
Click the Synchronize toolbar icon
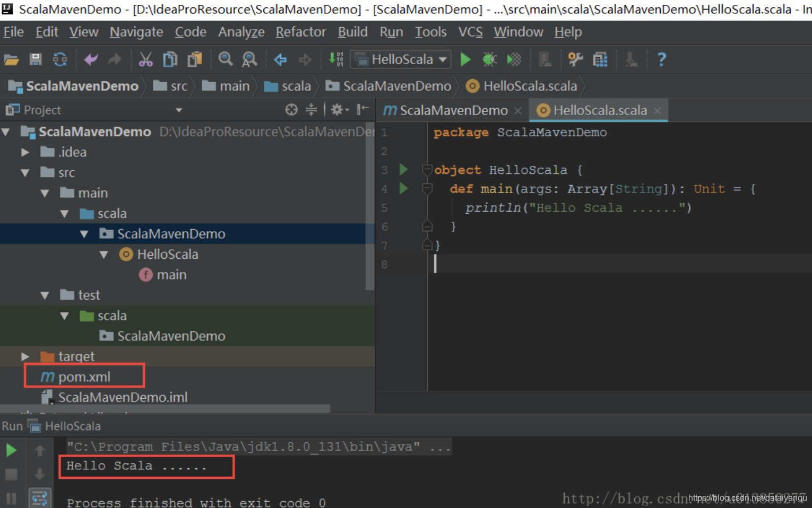60,59
